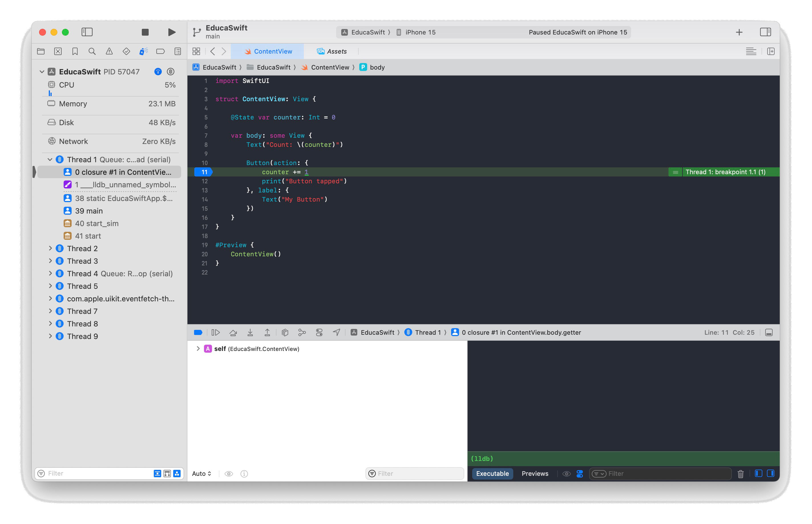Expand Thread 9

coord(50,336)
